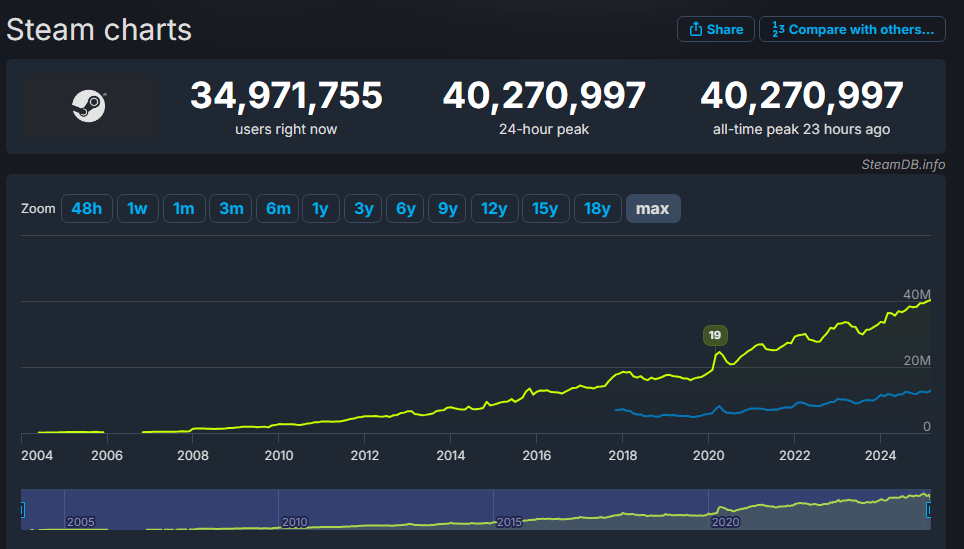Set zoom to 1w
This screenshot has width=964, height=549.
coord(137,208)
